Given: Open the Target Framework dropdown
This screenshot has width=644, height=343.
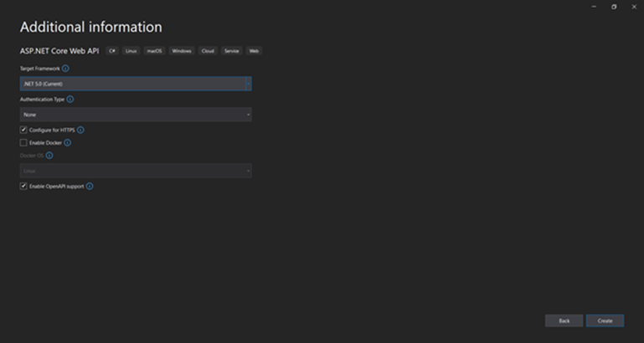Looking at the screenshot, I should [136, 84].
